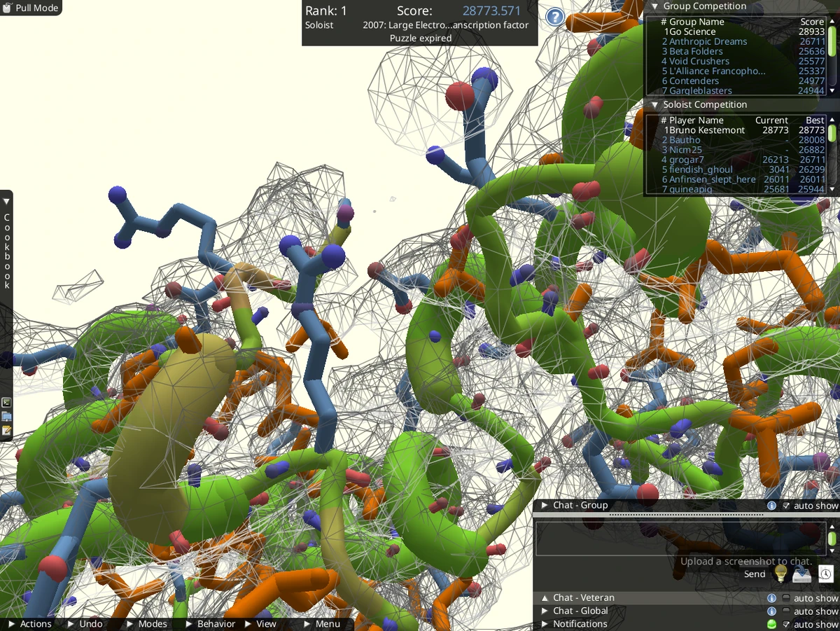Toggle the Chat - Veteran section
Viewport: 840px width, 631px height.
click(544, 598)
